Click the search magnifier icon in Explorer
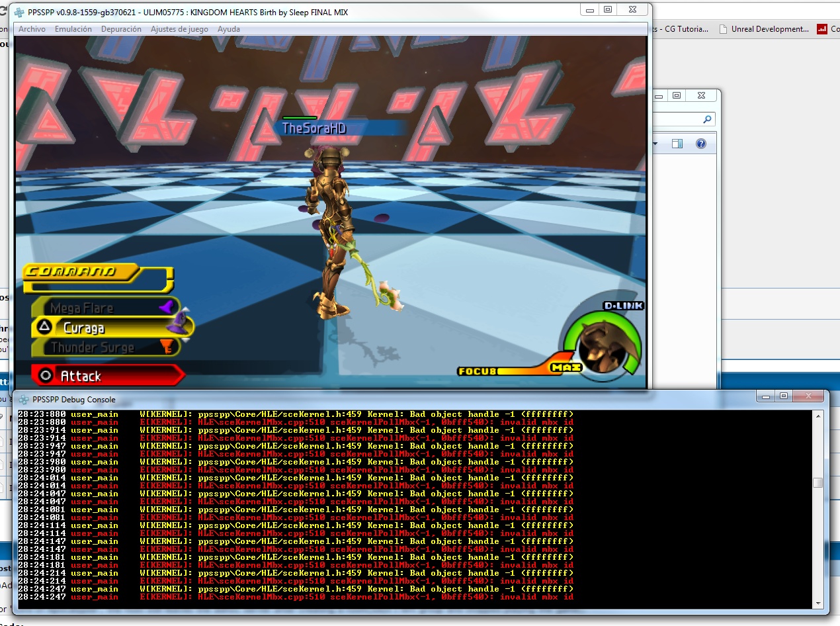Image resolution: width=840 pixels, height=626 pixels. (x=707, y=120)
